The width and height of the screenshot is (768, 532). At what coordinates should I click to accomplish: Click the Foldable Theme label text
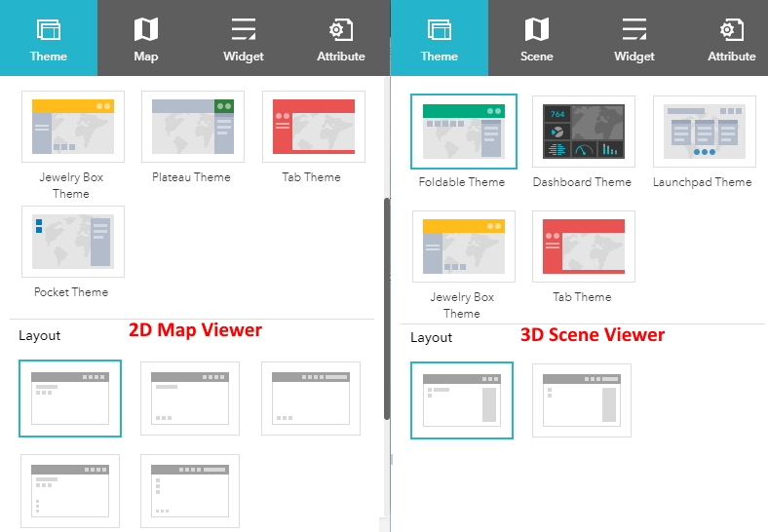click(462, 182)
